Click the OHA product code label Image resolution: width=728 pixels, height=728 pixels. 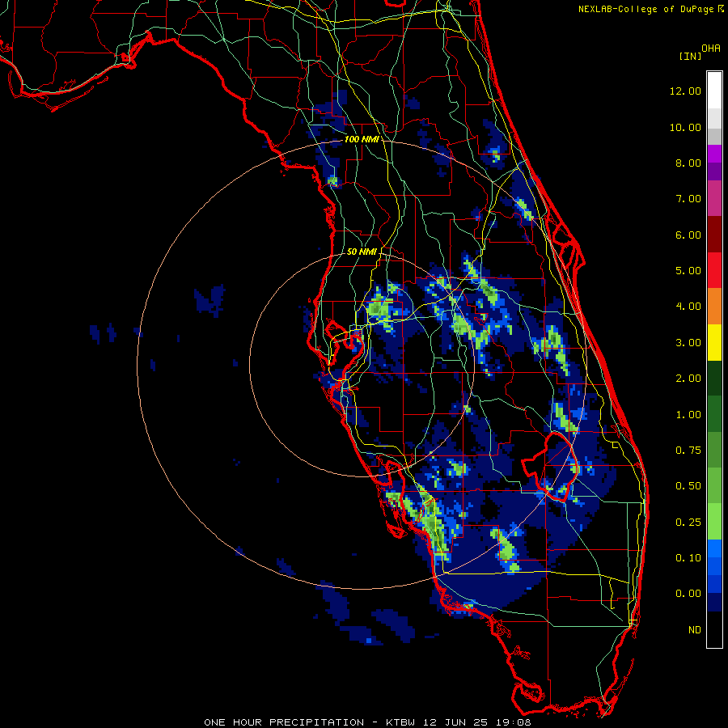[x=711, y=49]
